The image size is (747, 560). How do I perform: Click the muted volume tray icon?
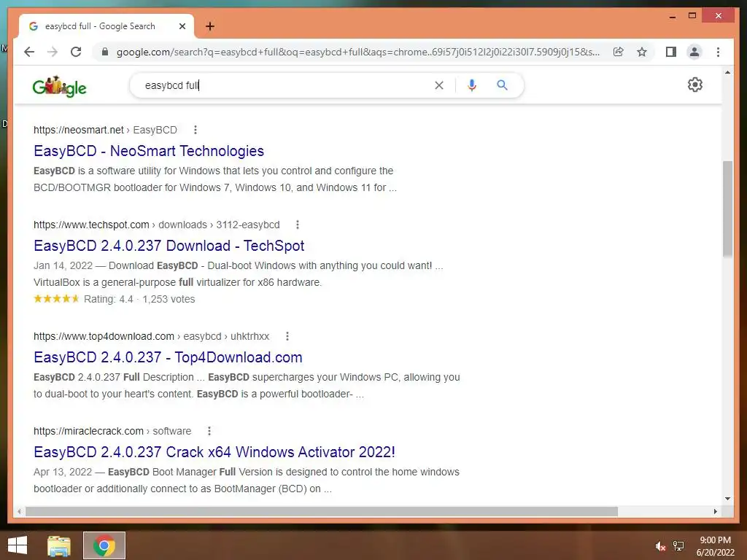click(660, 546)
